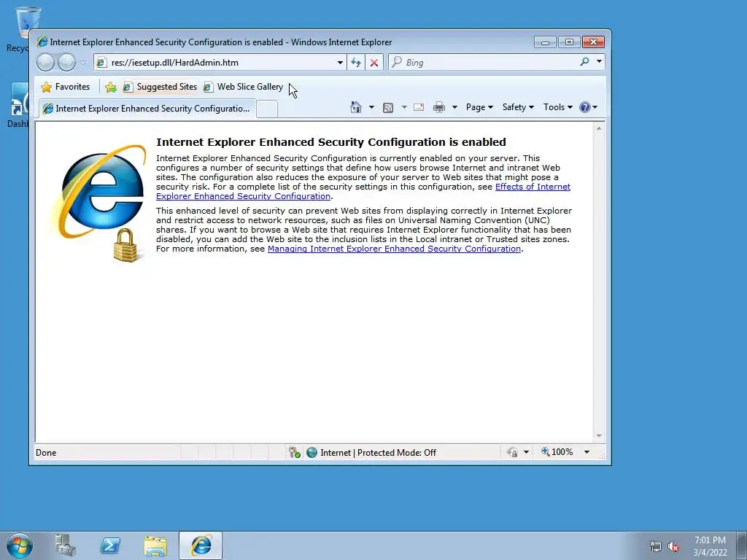This screenshot has height=560, width=747.
Task: Open the Help question mark menu
Action: tap(588, 107)
